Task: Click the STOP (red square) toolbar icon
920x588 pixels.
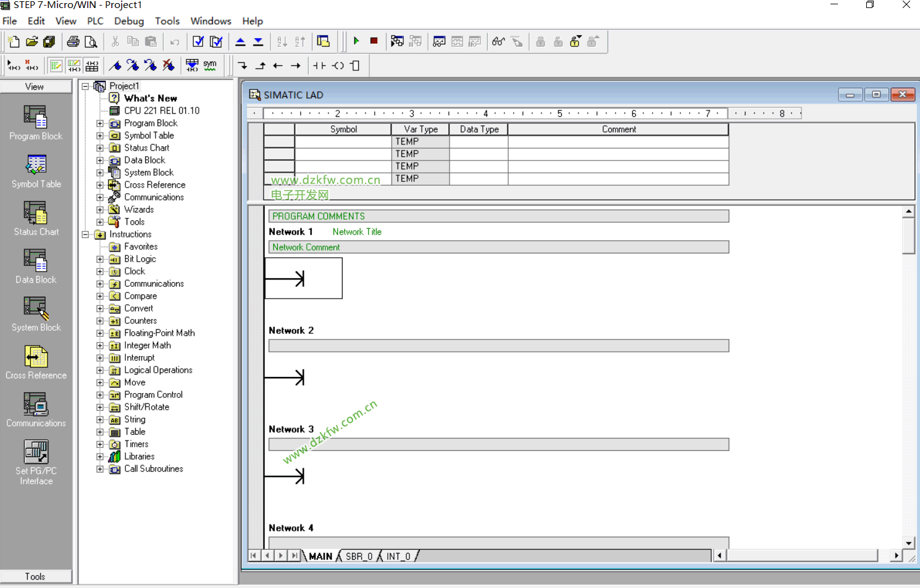Action: [374, 41]
